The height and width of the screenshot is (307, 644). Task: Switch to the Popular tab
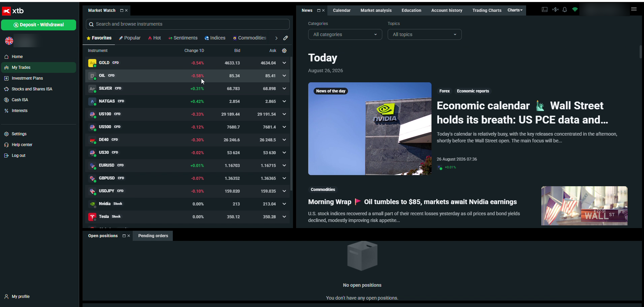click(130, 38)
